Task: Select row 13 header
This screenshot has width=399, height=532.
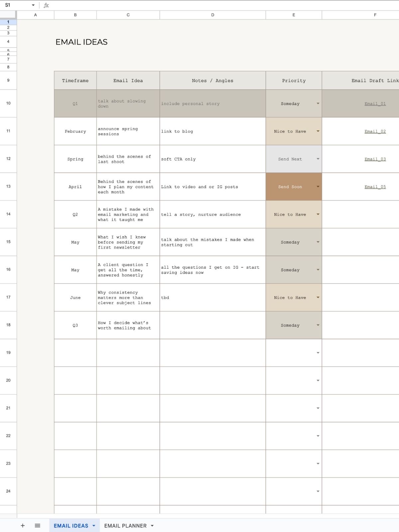Action: pos(8,187)
